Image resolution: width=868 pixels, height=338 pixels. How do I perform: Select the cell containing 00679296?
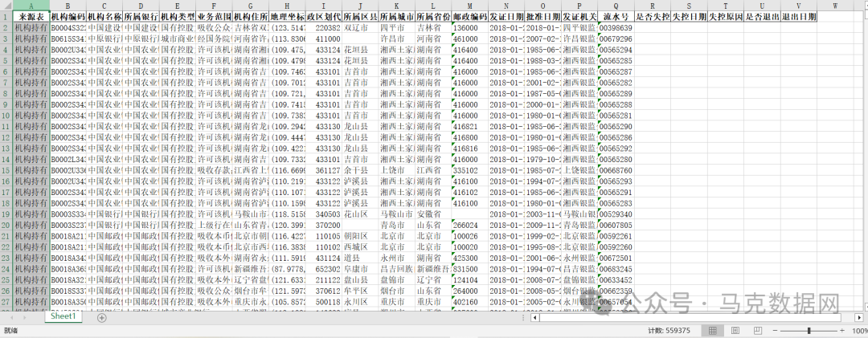[x=616, y=39]
